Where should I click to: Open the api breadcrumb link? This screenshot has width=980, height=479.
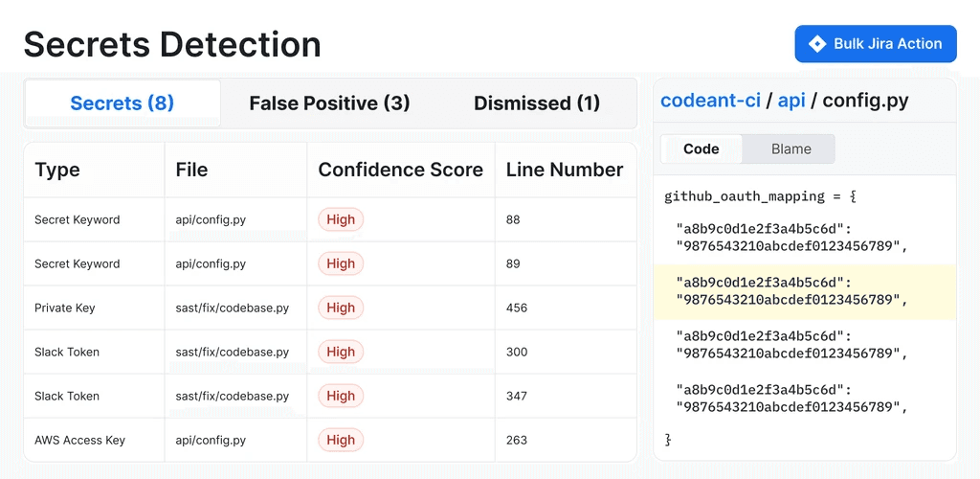pos(791,101)
